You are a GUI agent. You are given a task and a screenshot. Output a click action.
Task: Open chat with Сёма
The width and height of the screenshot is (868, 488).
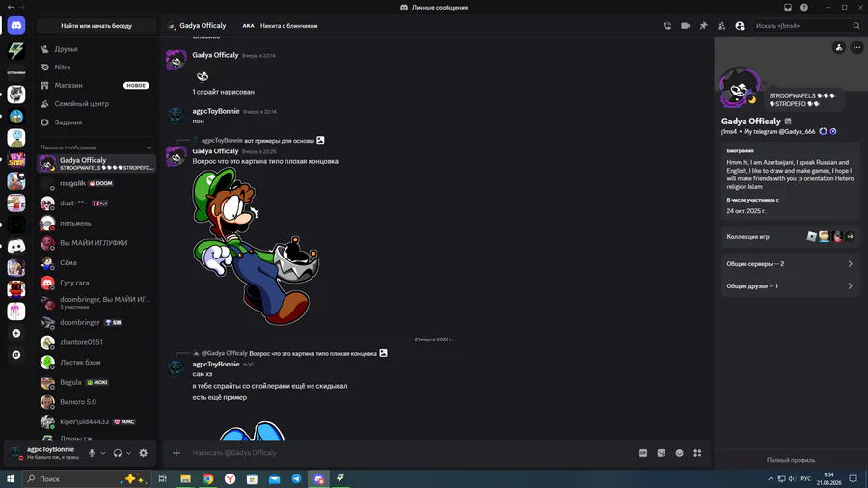(x=96, y=263)
